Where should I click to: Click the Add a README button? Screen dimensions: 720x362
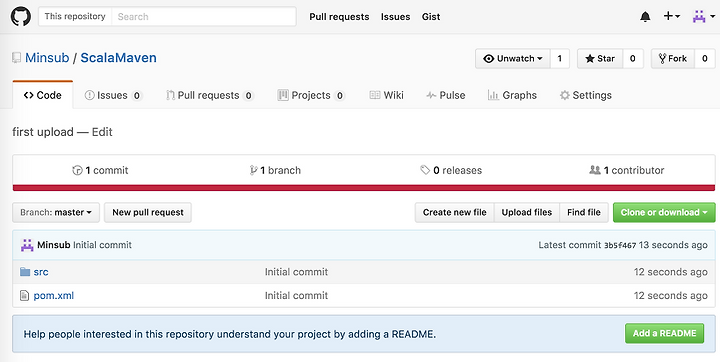pyautogui.click(x=664, y=334)
